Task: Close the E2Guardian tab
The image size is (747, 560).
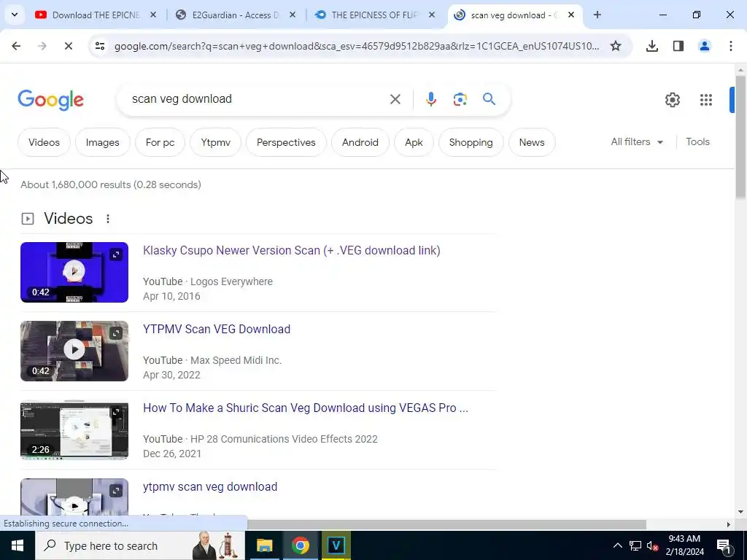Action: pyautogui.click(x=293, y=15)
